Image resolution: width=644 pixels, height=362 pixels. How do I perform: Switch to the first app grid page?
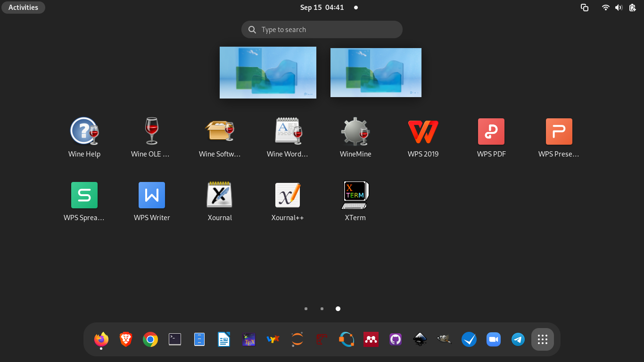(306, 309)
